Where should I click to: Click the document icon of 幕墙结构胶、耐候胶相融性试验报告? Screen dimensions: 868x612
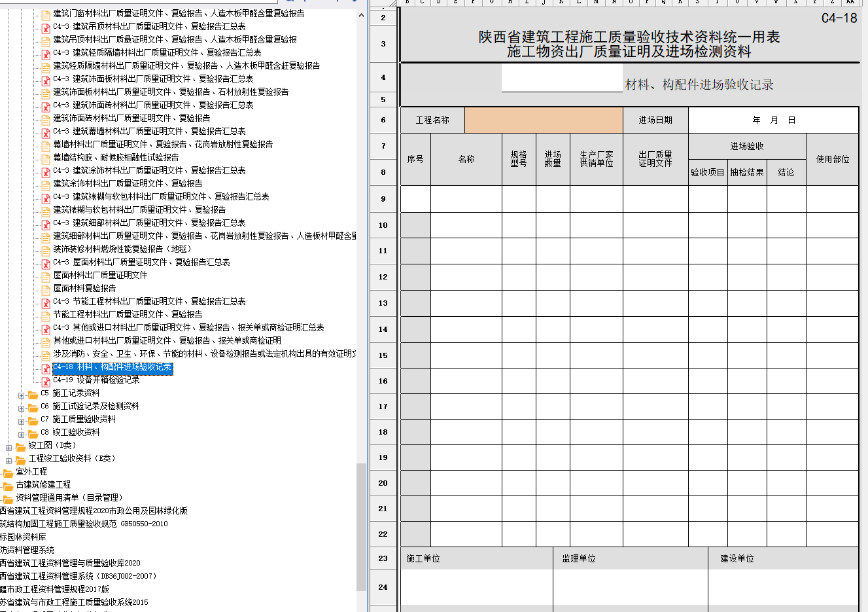pyautogui.click(x=46, y=158)
